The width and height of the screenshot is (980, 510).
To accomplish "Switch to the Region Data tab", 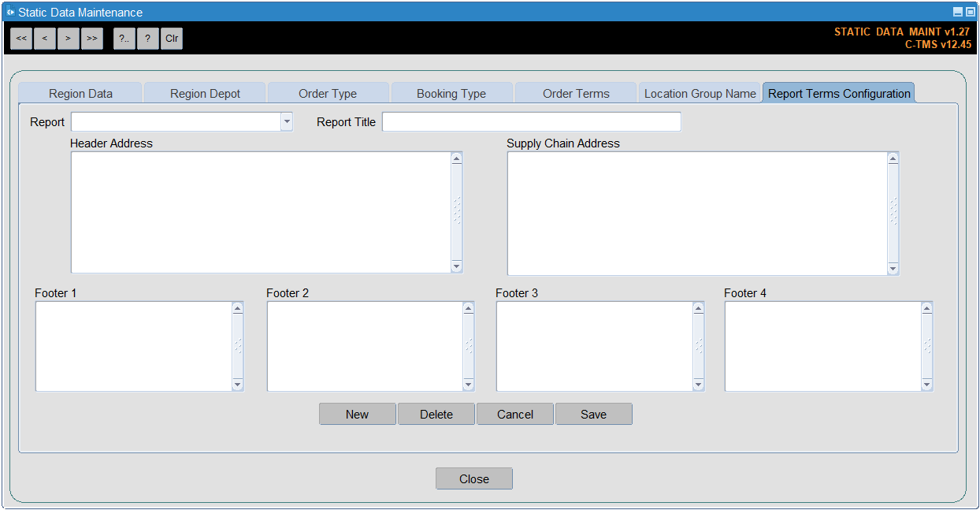I will 80,93.
